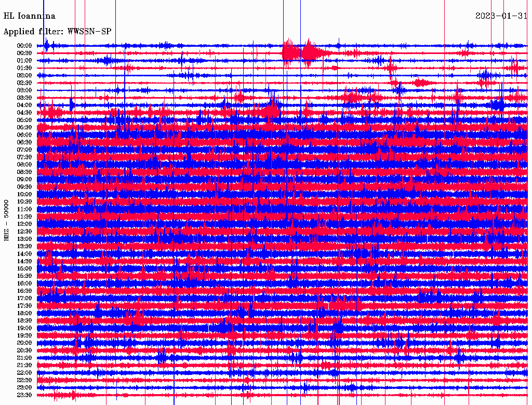Select the 19:00 time label
Viewport: 532px width, 405px height.
point(24,328)
